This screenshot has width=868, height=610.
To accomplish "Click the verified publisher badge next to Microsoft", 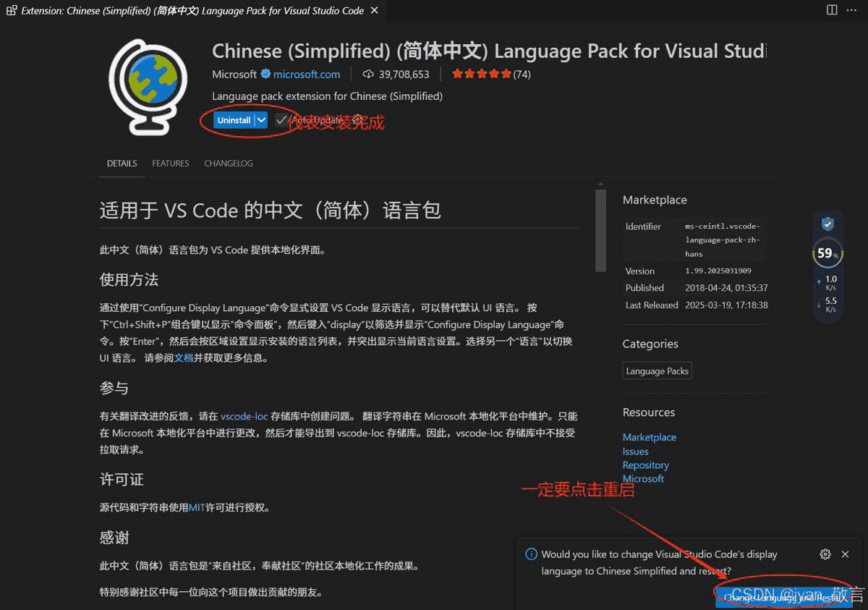I will click(x=265, y=74).
